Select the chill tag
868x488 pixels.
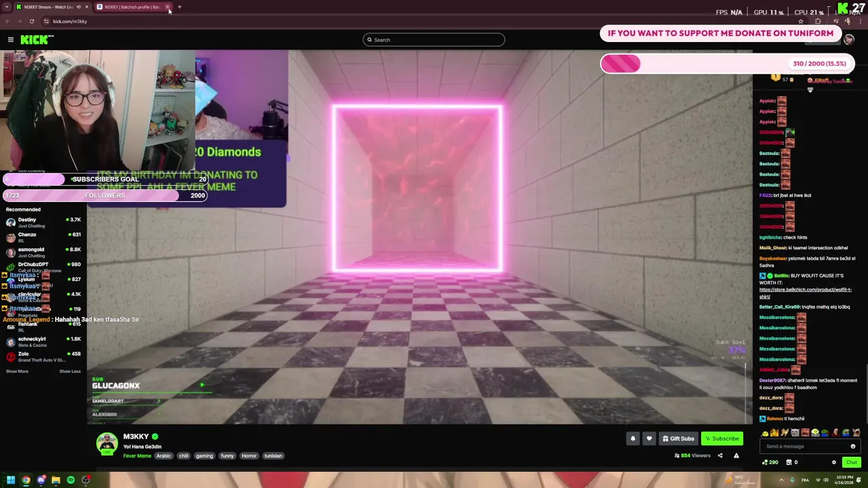(183, 456)
